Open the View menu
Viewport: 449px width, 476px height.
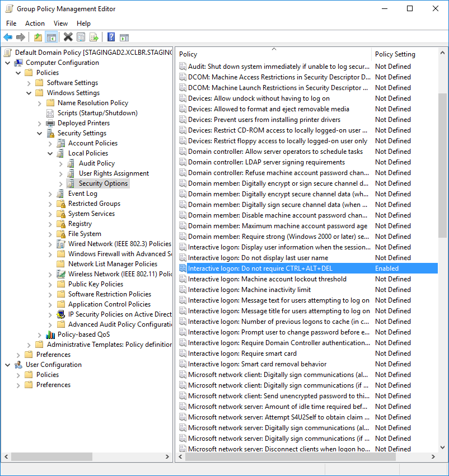60,23
